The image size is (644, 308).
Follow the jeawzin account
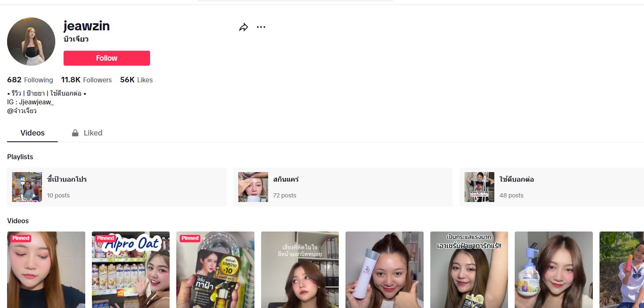(x=107, y=58)
